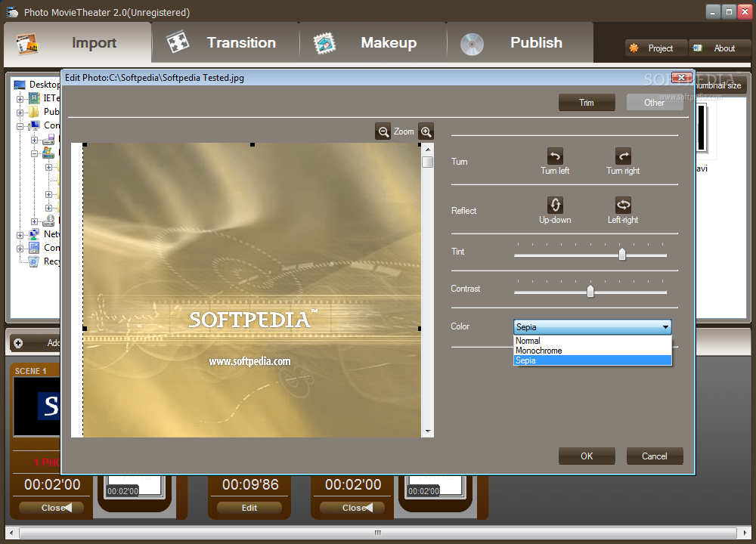The height and width of the screenshot is (544, 756).
Task: Expand the Control Panel tree node
Action: point(20,249)
